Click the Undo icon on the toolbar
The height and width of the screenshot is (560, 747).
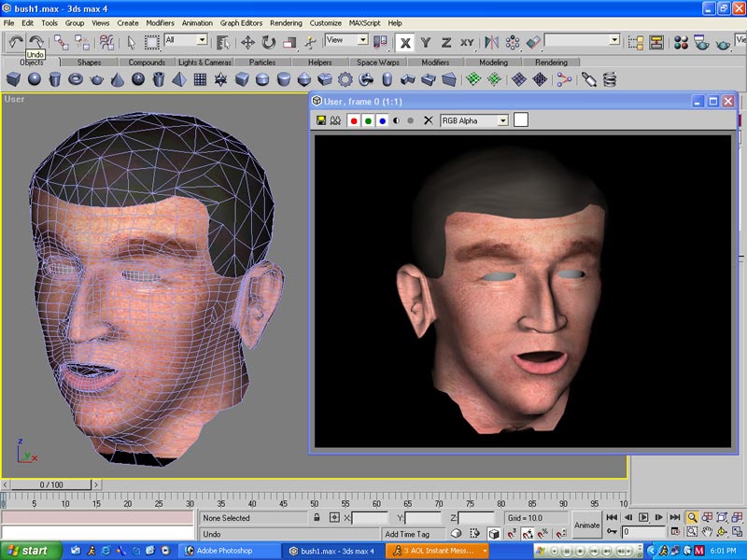[x=15, y=39]
